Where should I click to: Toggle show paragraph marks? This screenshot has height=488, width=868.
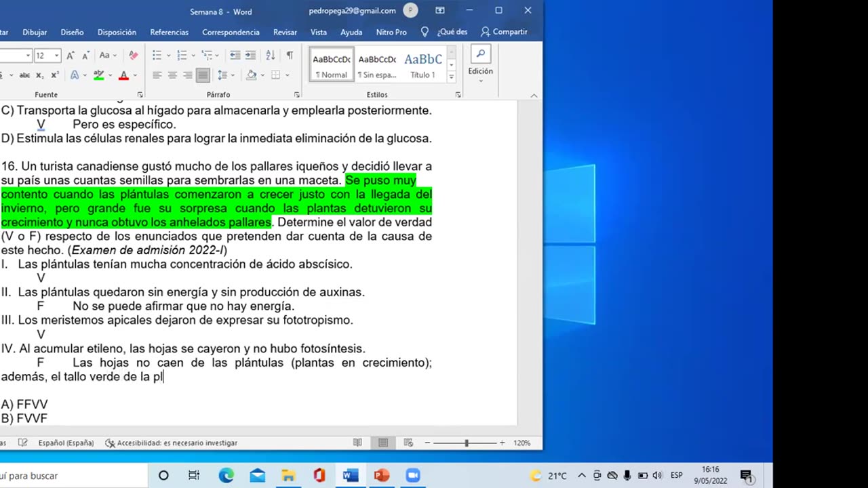(290, 55)
